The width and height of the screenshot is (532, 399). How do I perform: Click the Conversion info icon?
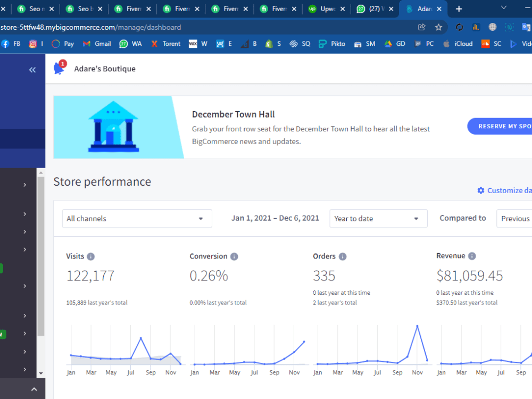click(x=234, y=256)
